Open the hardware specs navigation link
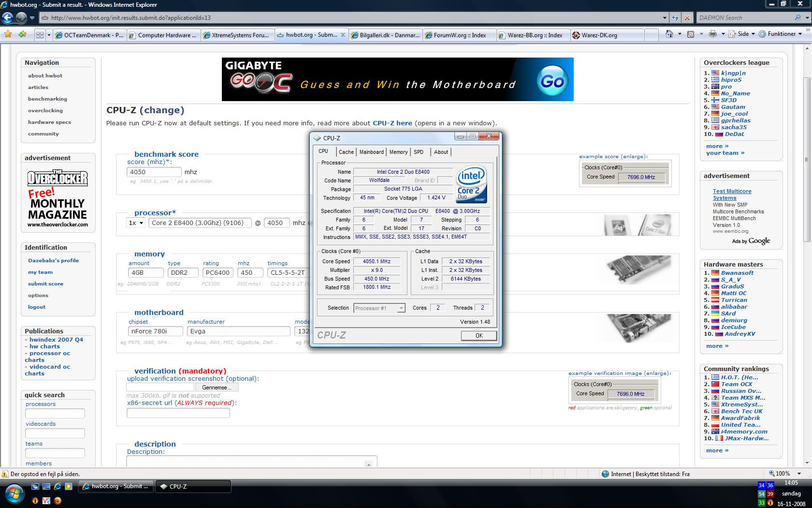This screenshot has height=508, width=812. tap(49, 122)
